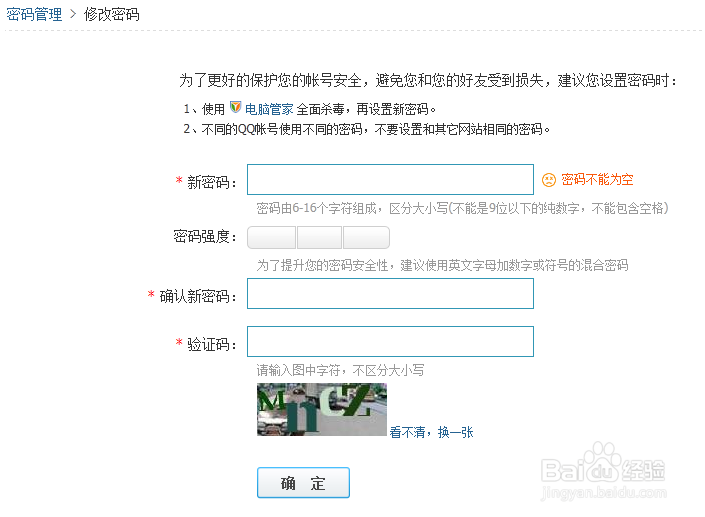Click the 电脑管家 shield icon

click(235, 107)
